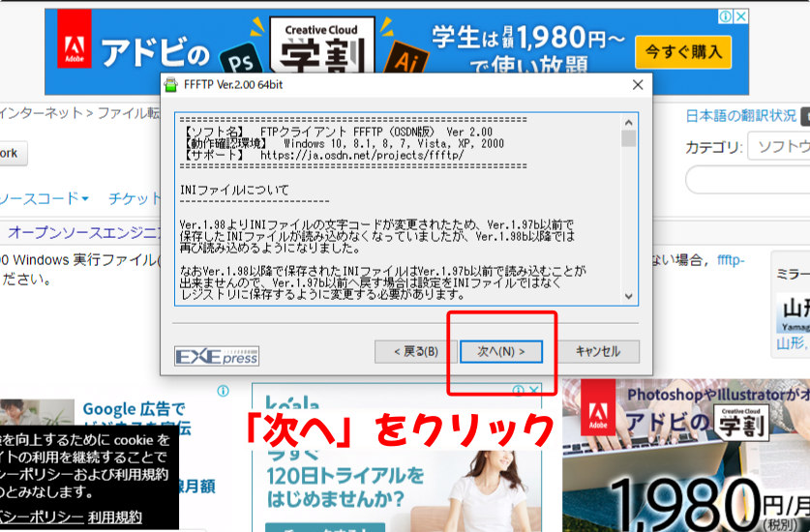Viewport: 810px width, 532px height.
Task: Click the readme scrollbar thumb
Action: [x=628, y=138]
